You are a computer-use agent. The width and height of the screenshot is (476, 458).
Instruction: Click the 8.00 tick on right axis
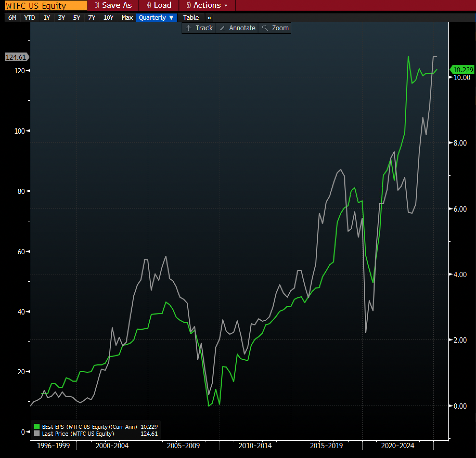point(460,143)
